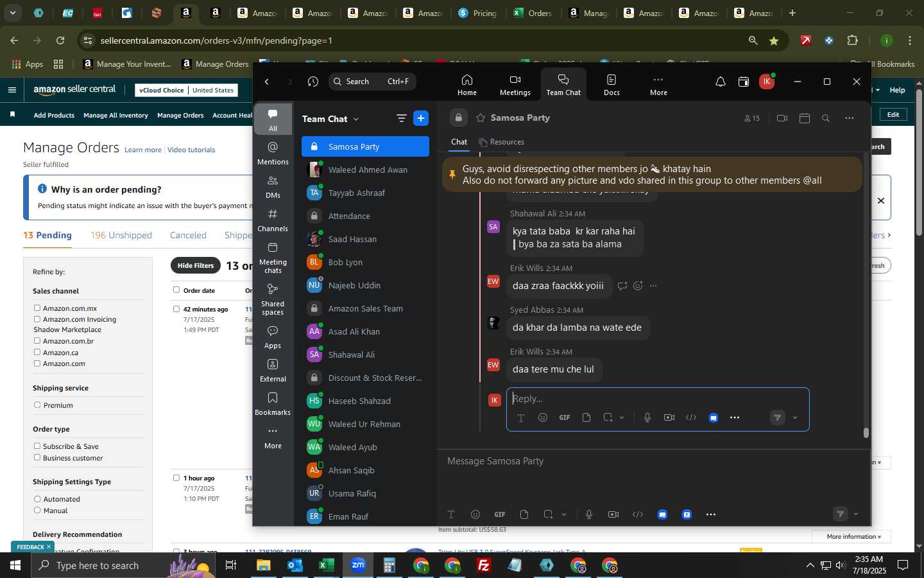Switch to the Canceled orders tab
Screen dimensions: 924x578
click(188, 235)
